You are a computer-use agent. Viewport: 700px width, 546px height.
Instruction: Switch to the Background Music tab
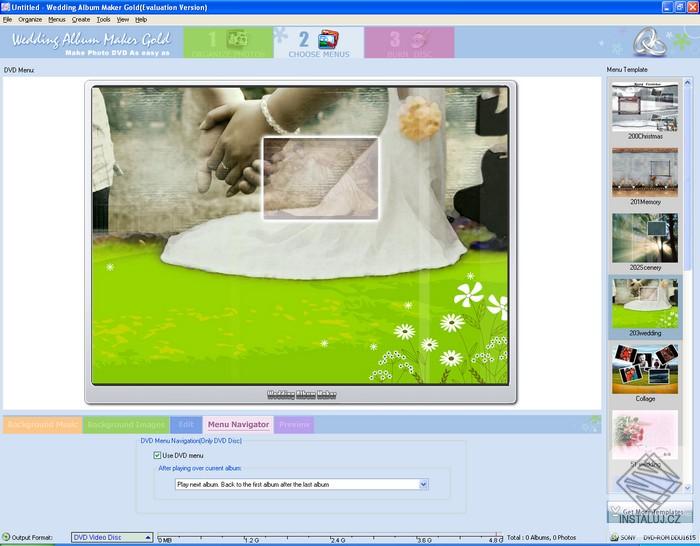[42, 425]
